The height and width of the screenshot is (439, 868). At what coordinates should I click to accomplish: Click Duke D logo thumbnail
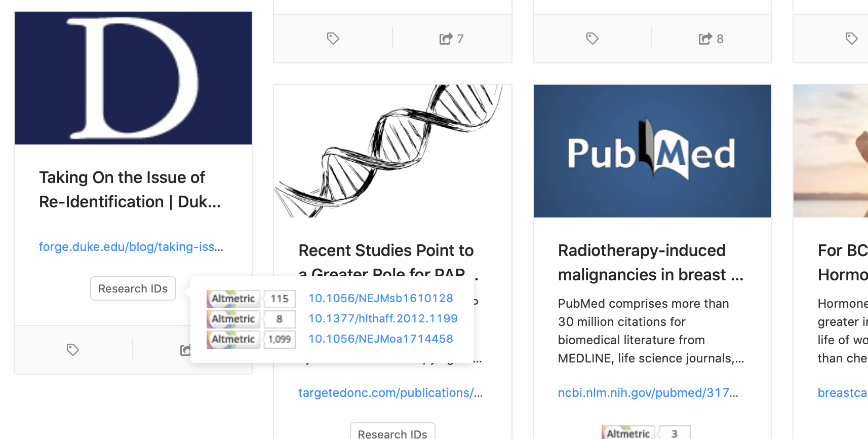tap(133, 78)
